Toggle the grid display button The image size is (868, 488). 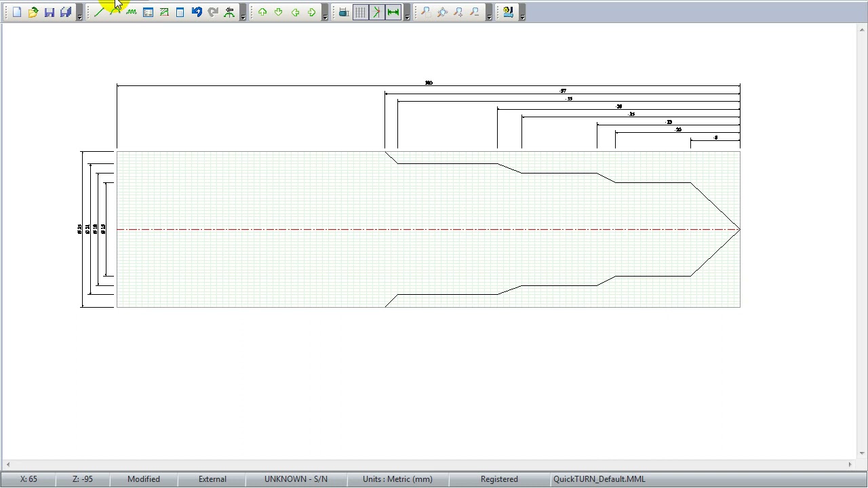click(x=360, y=12)
